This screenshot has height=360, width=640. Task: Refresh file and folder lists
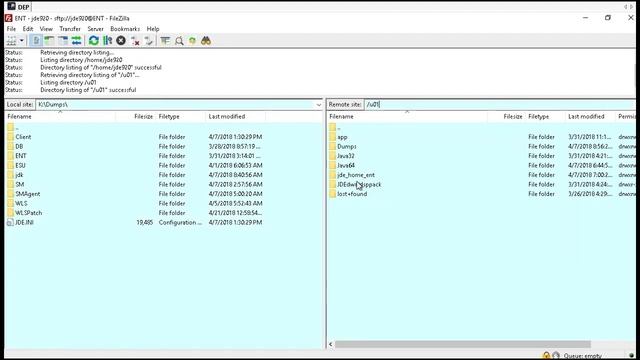click(x=94, y=40)
